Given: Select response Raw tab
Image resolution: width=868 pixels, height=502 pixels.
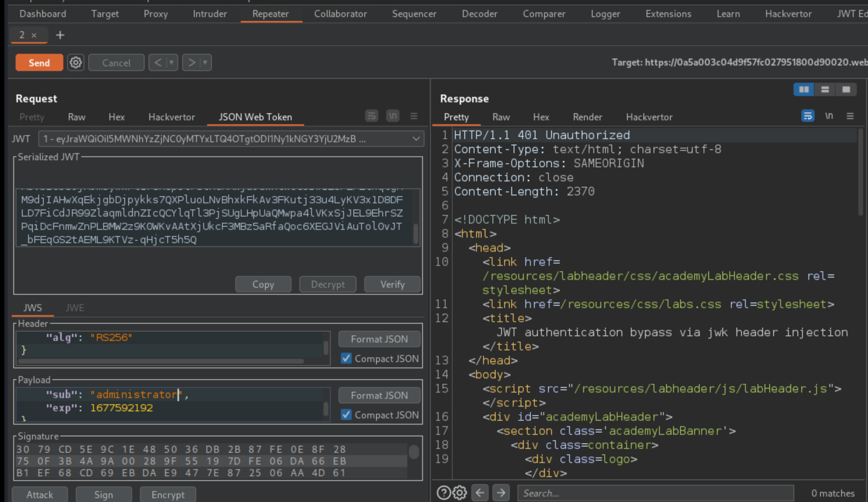Looking at the screenshot, I should click(501, 117).
